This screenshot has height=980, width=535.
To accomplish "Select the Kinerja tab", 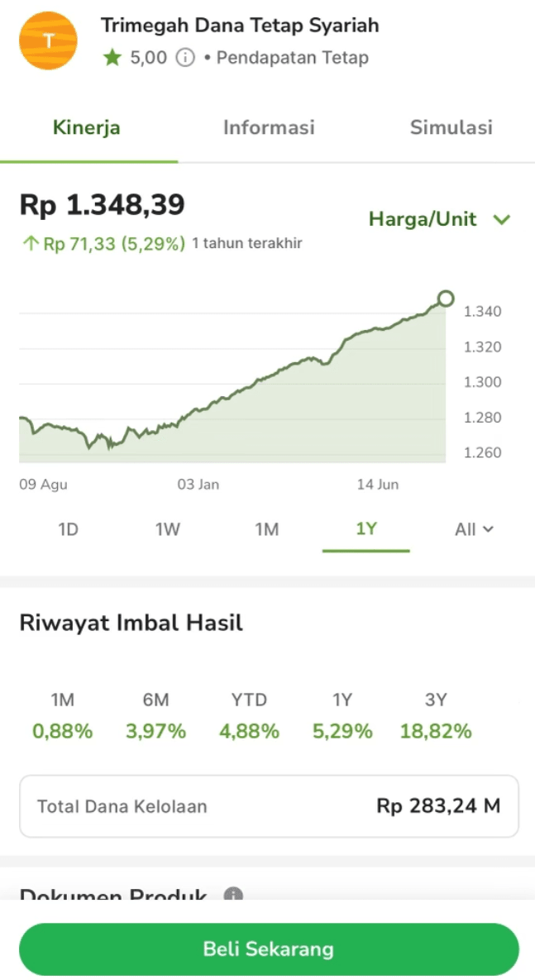I will point(87,127).
